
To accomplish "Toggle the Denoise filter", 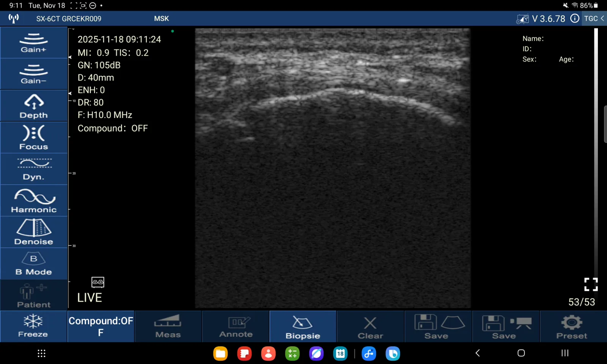I will click(x=34, y=232).
